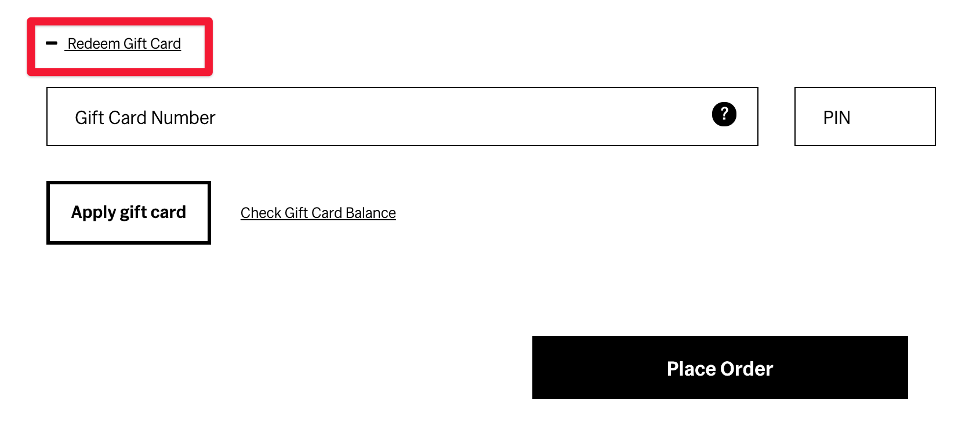This screenshot has height=422, width=980.
Task: Select the Gift Card Number text box
Action: 402,117
